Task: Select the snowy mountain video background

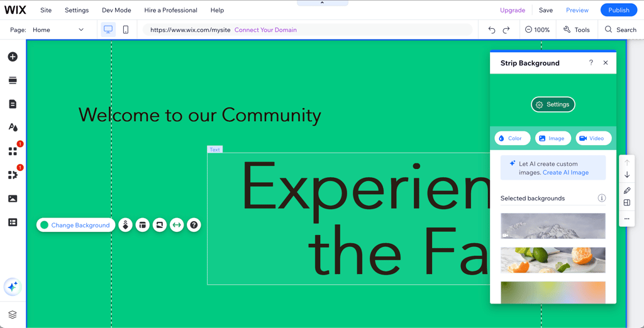Action: 553,226
